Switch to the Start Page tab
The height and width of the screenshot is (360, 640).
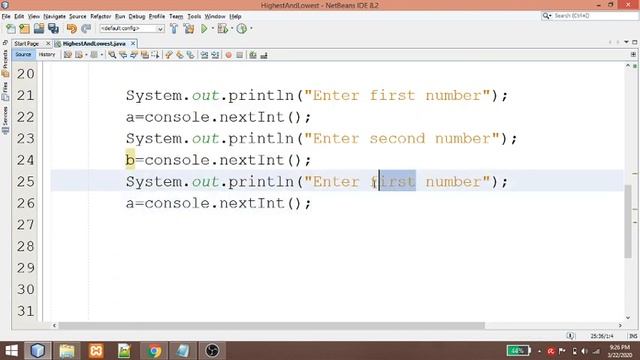point(27,43)
